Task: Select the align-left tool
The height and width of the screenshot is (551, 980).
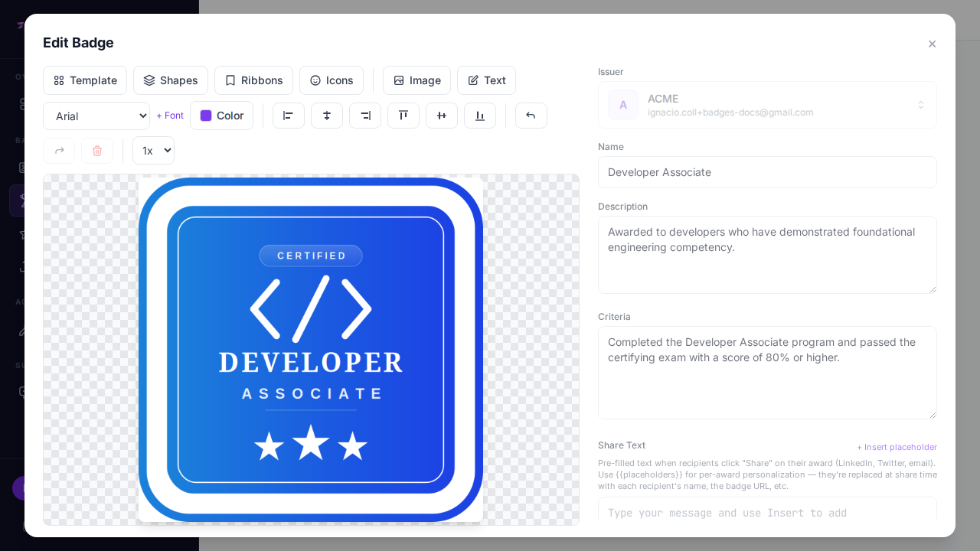Action: click(x=289, y=116)
